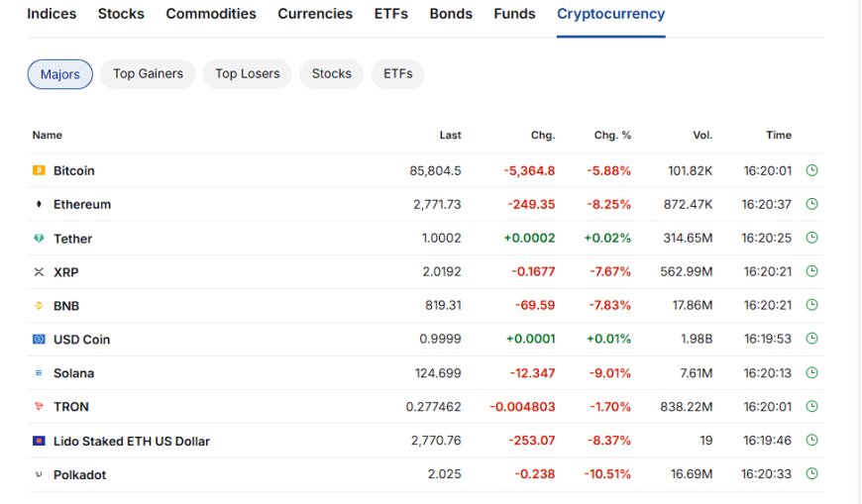
Task: Open the USD Coin link
Action: (x=81, y=340)
